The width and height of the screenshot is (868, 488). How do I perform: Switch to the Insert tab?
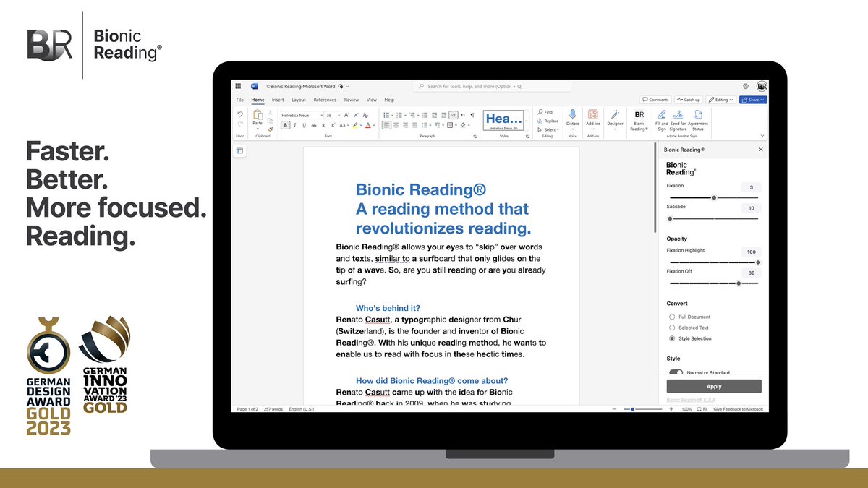click(x=278, y=100)
